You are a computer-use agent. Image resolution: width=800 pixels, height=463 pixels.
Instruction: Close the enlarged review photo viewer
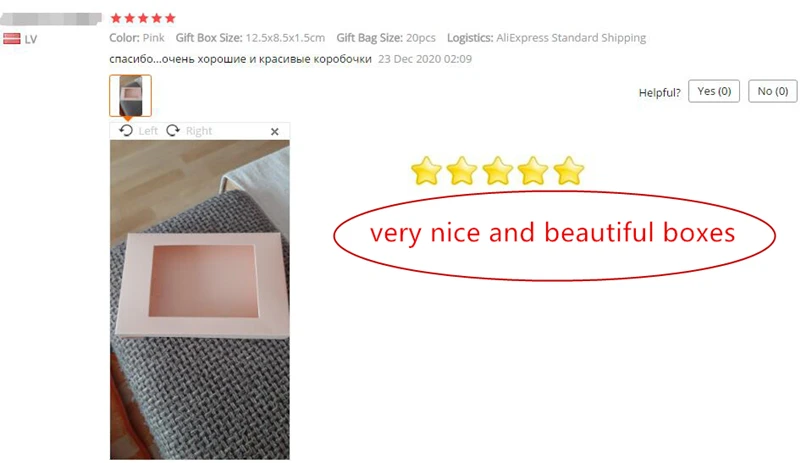(274, 132)
